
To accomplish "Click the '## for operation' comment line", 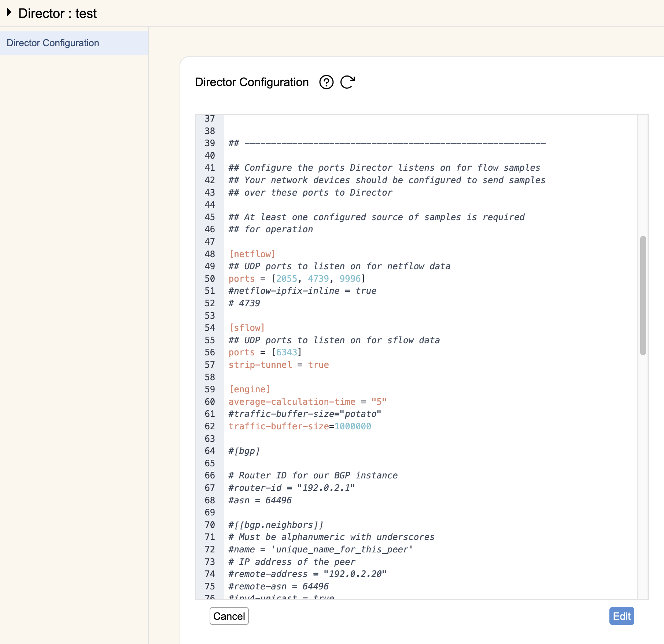I will 270,229.
